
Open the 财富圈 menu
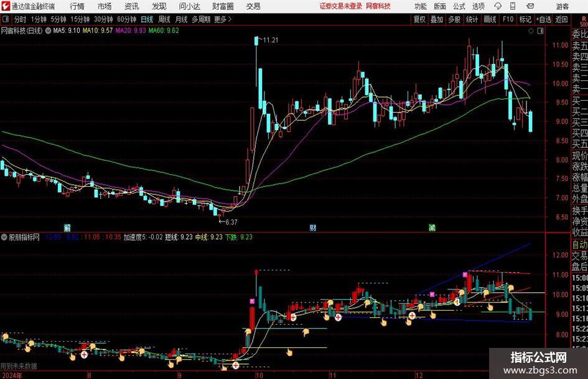pos(223,6)
